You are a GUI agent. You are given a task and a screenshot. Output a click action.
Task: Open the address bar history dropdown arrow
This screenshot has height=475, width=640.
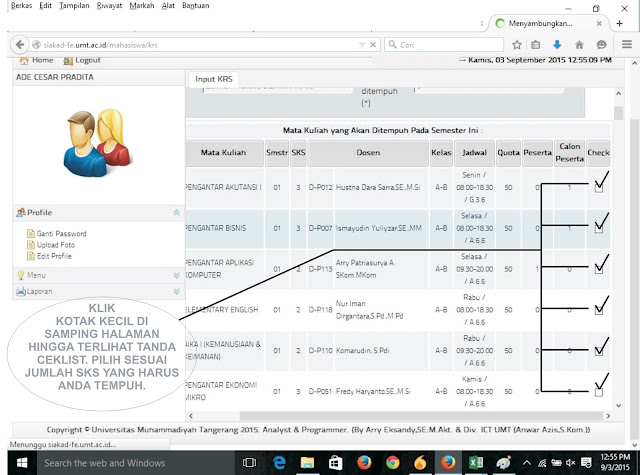[362, 45]
